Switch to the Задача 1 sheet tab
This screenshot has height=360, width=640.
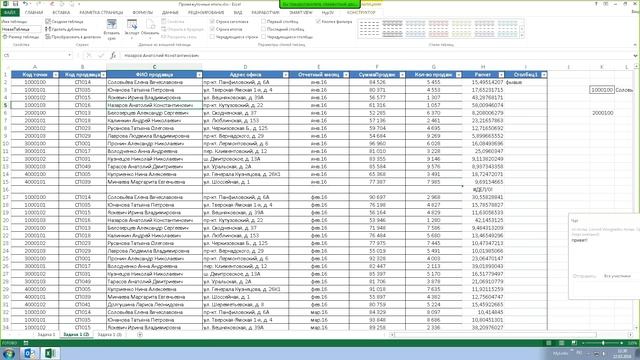(x=46, y=335)
